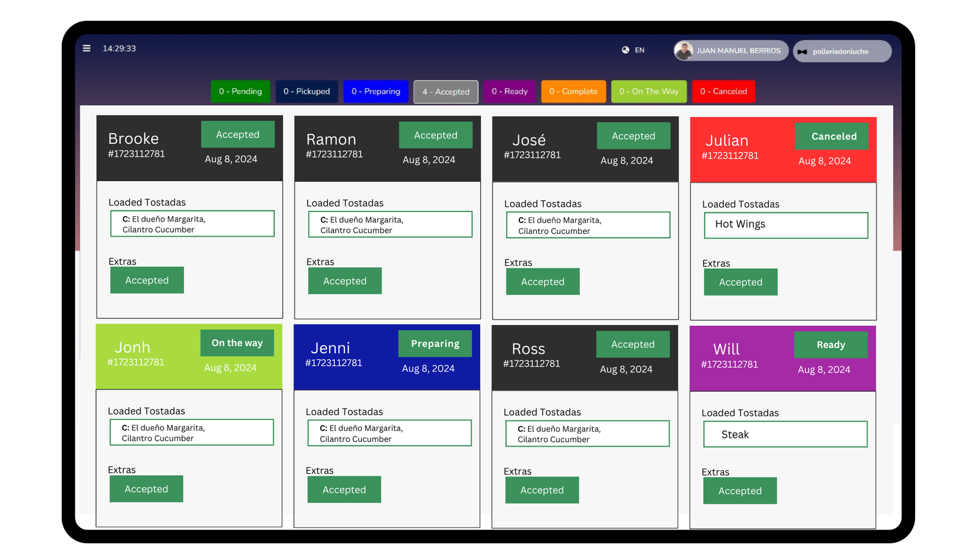This screenshot has width=980, height=551.
Task: Filter orders by Pickuped status
Action: pos(306,92)
